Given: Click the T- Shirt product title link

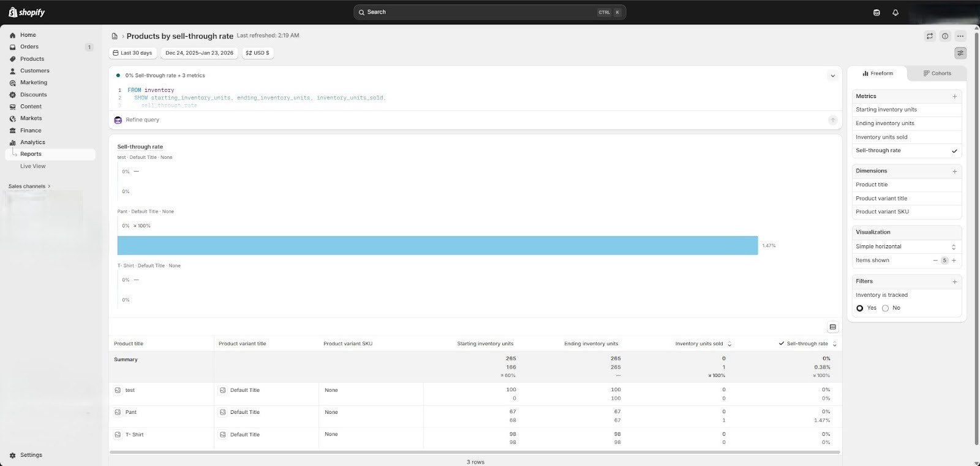Looking at the screenshot, I should pos(135,435).
